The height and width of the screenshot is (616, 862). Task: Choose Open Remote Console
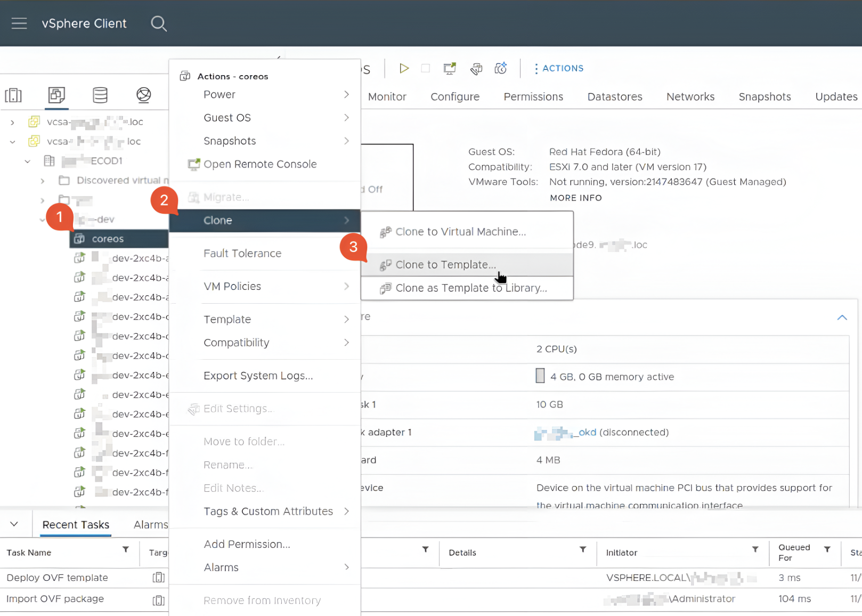(265, 164)
